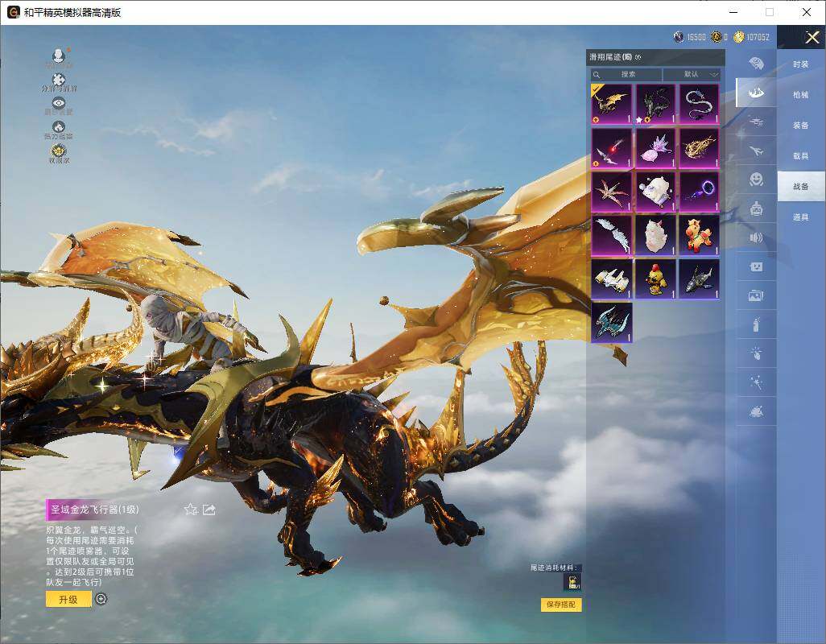Open the airplane skin category icon
This screenshot has width=826, height=644.
coord(757,151)
